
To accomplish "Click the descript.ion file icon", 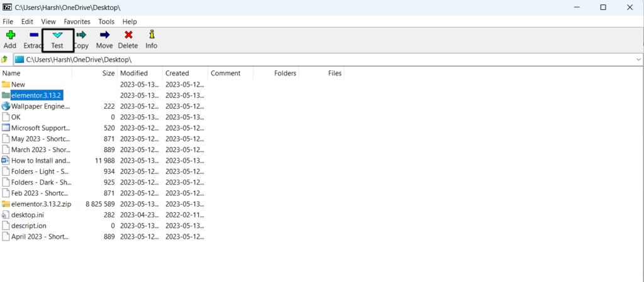I will coord(6,225).
